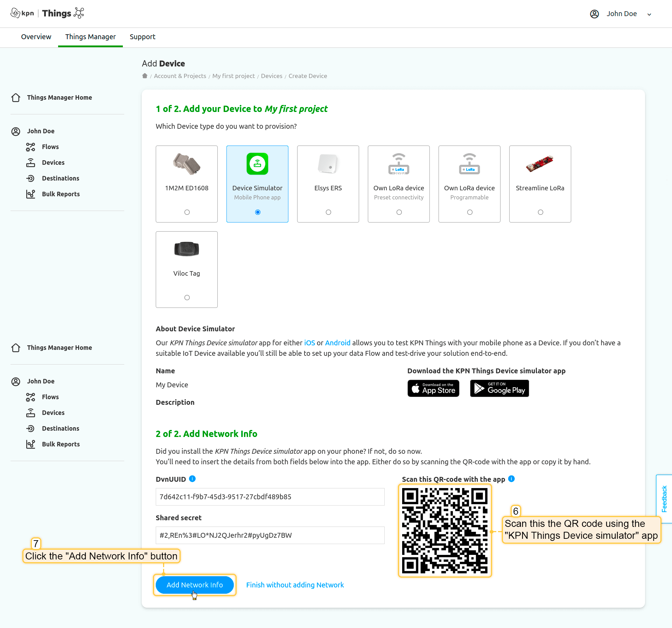Open the Support tab

coord(142,37)
